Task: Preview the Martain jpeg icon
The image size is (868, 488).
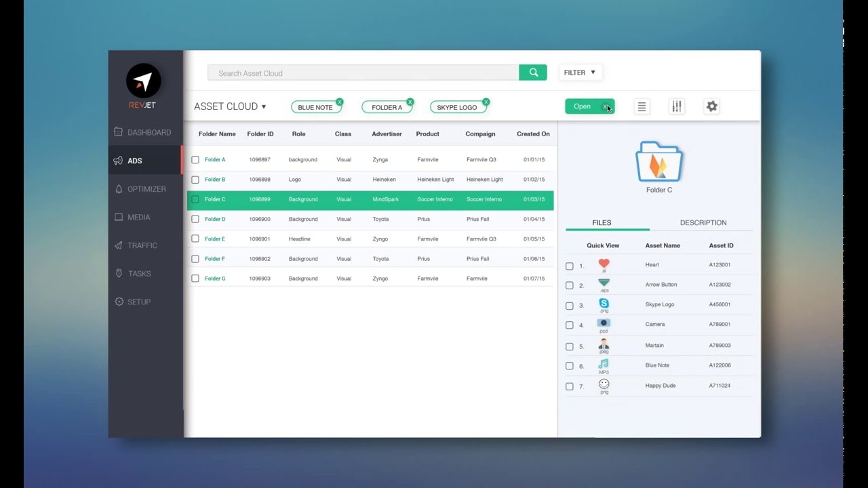Action: tap(604, 344)
